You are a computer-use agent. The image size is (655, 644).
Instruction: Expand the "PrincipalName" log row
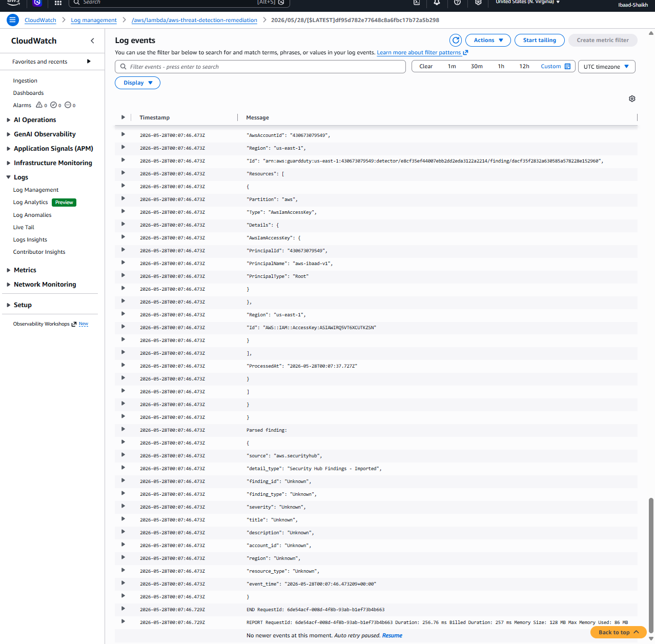(123, 263)
